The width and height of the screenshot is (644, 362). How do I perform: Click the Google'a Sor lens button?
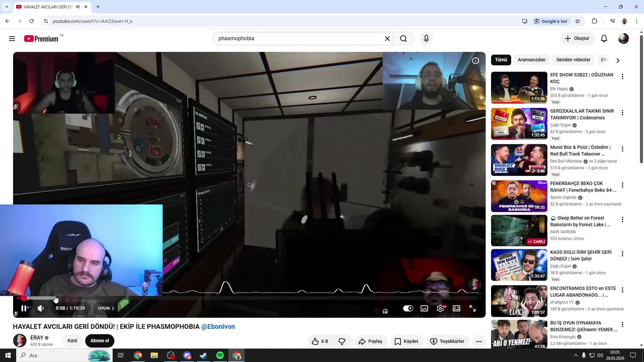551,21
